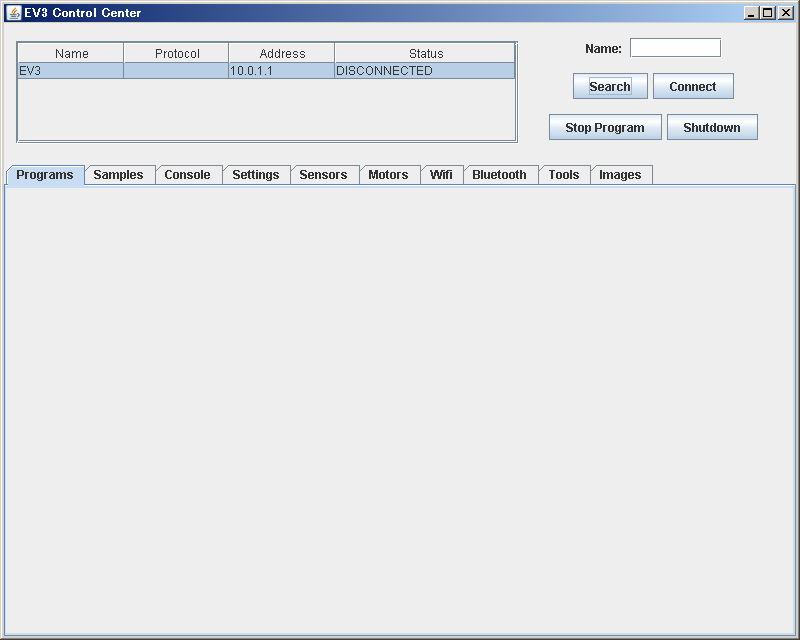Click the 10.0.1.1 address cell

click(x=281, y=70)
